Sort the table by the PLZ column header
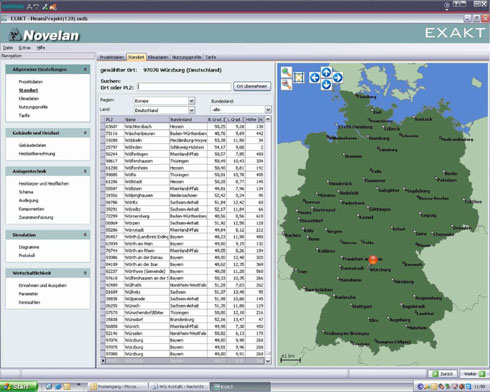Screen dimensions: 490x392 coord(114,119)
